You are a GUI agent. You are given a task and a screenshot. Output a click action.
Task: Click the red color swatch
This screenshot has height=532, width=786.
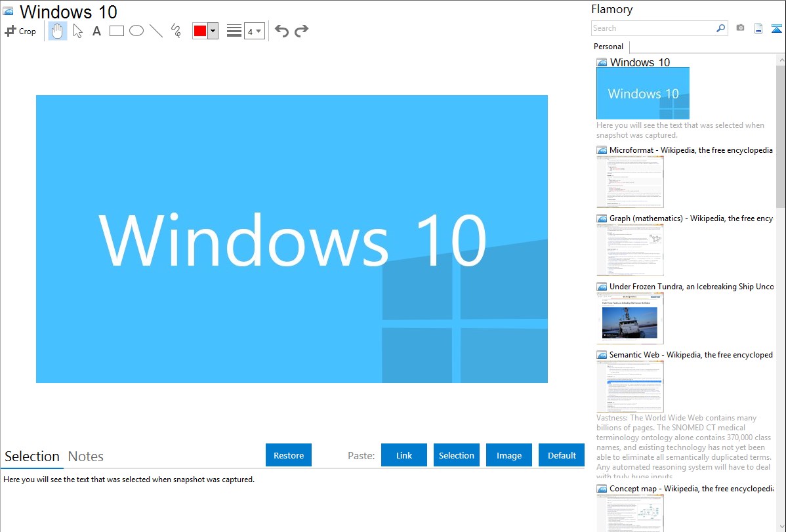(200, 31)
